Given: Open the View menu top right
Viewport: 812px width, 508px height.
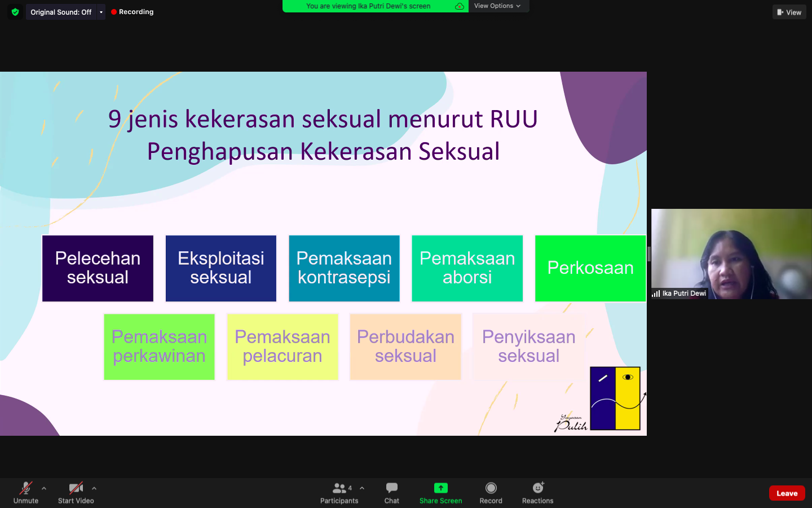Looking at the screenshot, I should point(789,11).
